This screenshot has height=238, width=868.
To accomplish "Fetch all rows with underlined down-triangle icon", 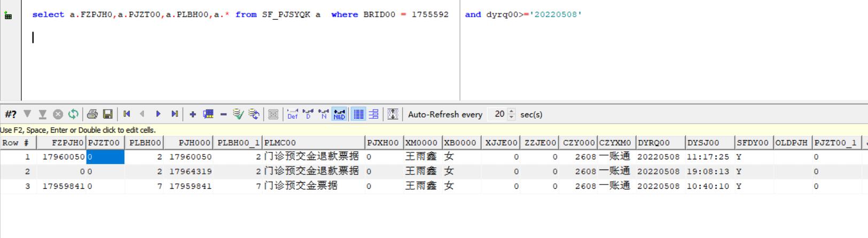I will tap(43, 114).
